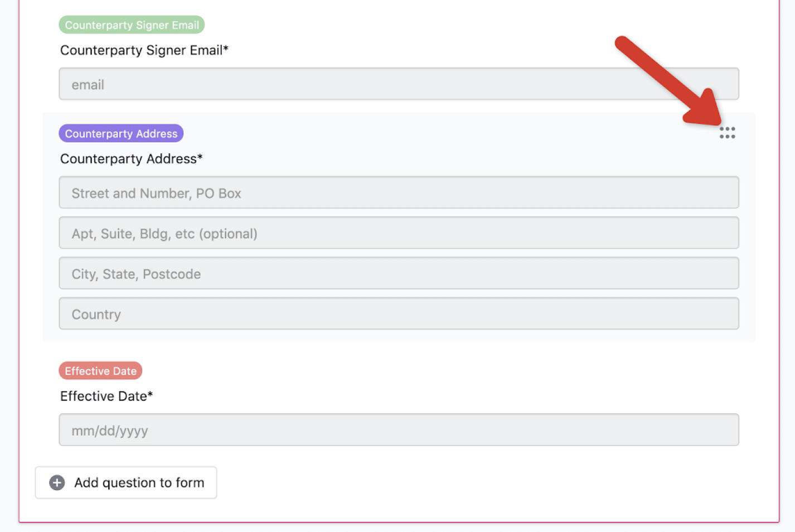Viewport: 795px width, 532px height.
Task: Click the required asterisk after Counterparty Address
Action: click(200, 157)
